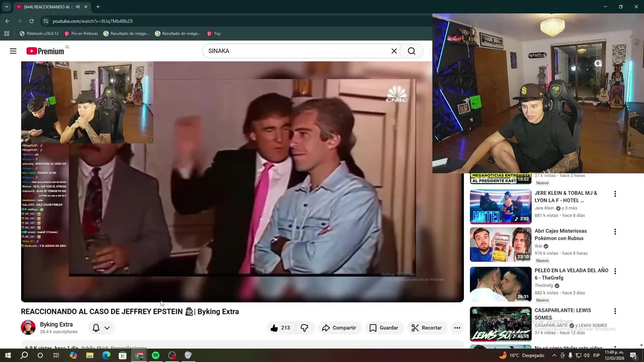Open options for Abrí Cajas Misteriosas video
Viewport: 644px width, 362px height.
615,232
